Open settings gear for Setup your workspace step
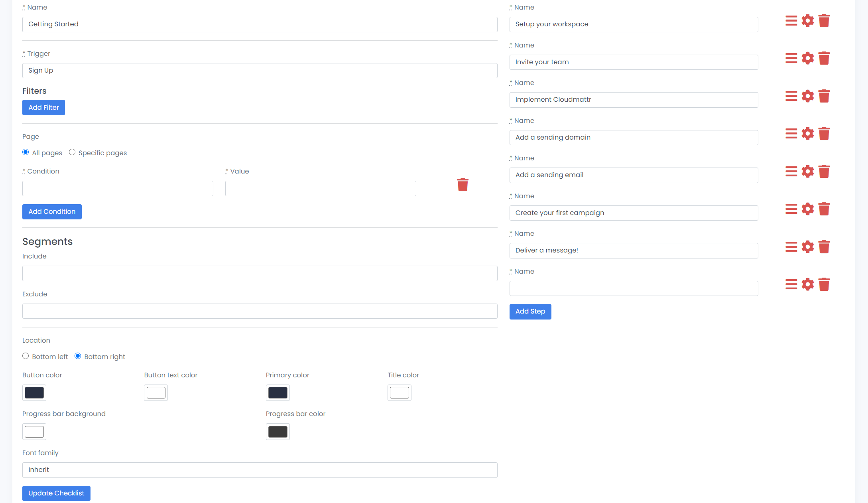Screen dimensions: 868x503 pyautogui.click(x=807, y=21)
